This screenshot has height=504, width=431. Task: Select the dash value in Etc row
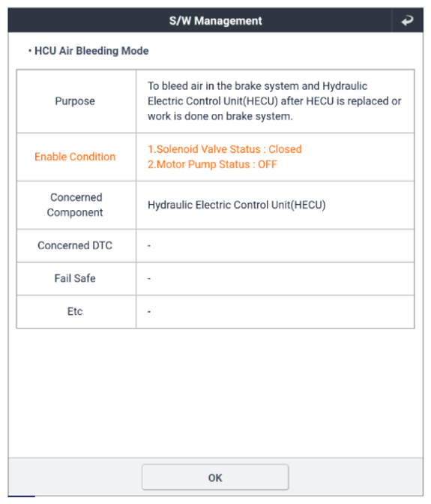point(149,311)
